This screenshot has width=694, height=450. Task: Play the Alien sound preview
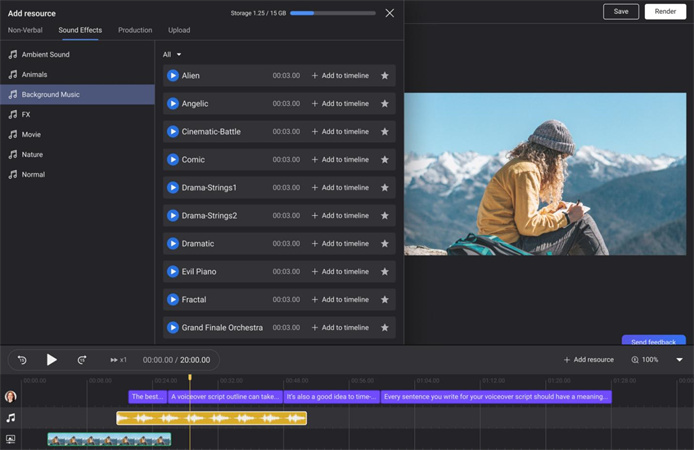coord(173,76)
